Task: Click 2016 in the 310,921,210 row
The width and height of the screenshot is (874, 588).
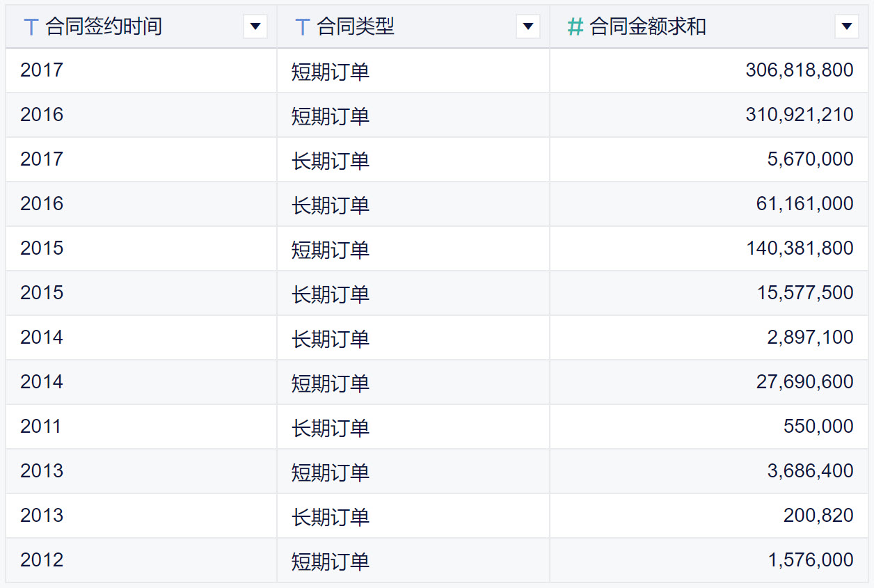Action: point(42,115)
